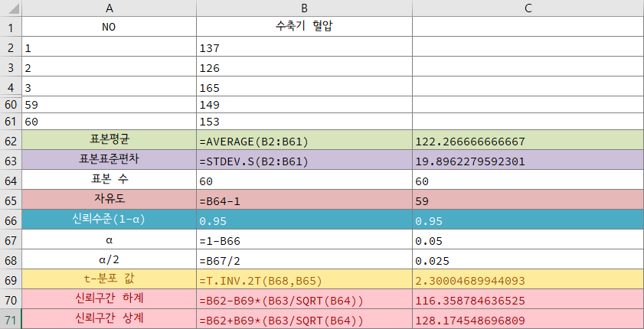Select the 122.266666666667 result cell
The image size is (644, 329).
[528, 140]
